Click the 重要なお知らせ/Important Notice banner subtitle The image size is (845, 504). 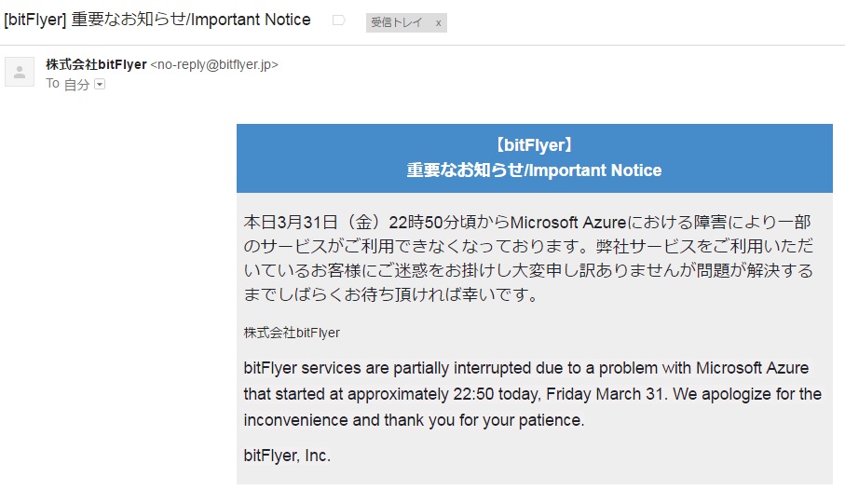coord(534,170)
